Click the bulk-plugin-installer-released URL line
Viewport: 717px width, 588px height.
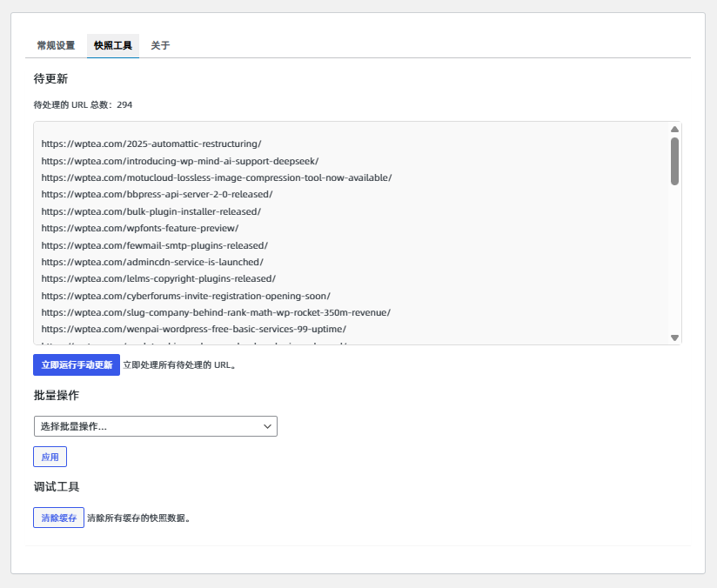(151, 211)
